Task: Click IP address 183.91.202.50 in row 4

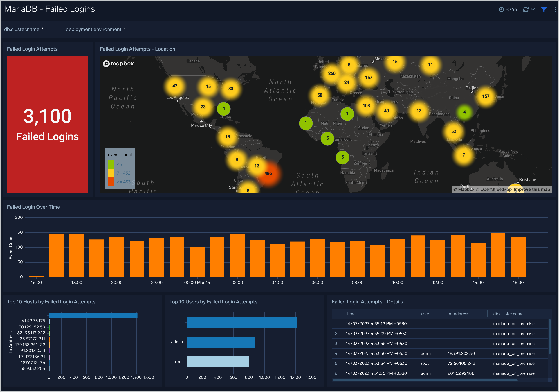Action: pos(461,353)
